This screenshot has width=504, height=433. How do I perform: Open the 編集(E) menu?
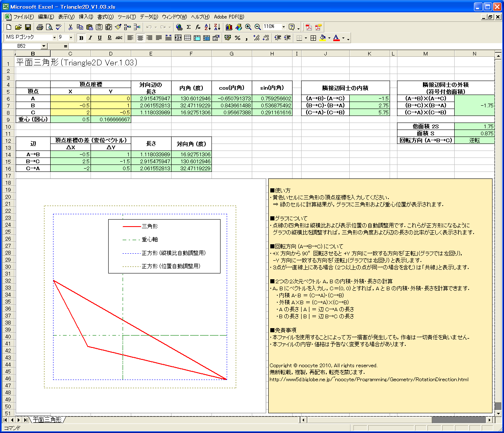pos(46,17)
